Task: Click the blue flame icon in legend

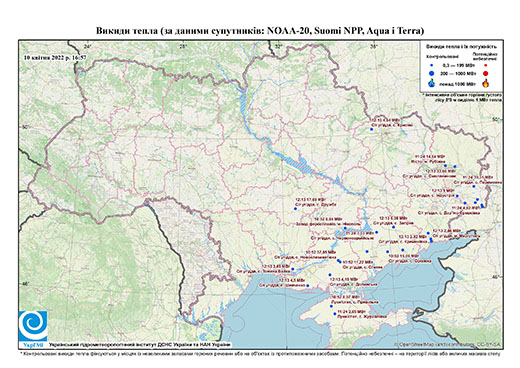Action: click(x=432, y=83)
